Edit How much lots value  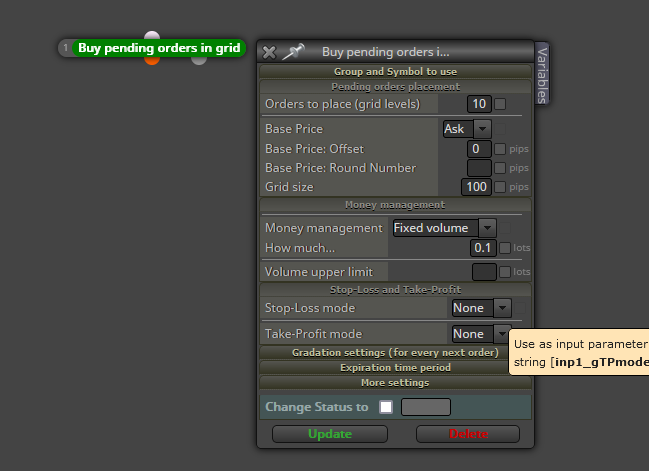click(x=483, y=248)
